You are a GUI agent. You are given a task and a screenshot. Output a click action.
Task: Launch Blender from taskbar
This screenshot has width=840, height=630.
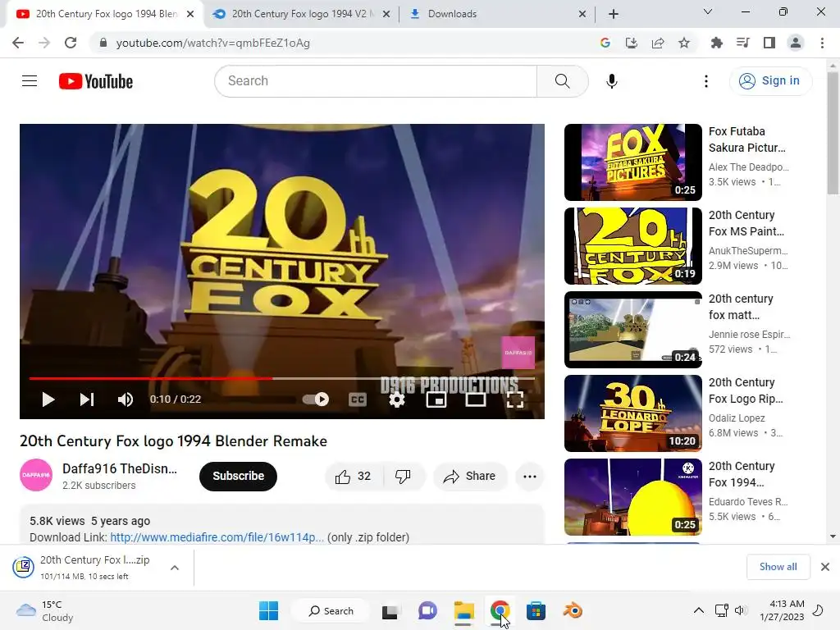pyautogui.click(x=572, y=610)
